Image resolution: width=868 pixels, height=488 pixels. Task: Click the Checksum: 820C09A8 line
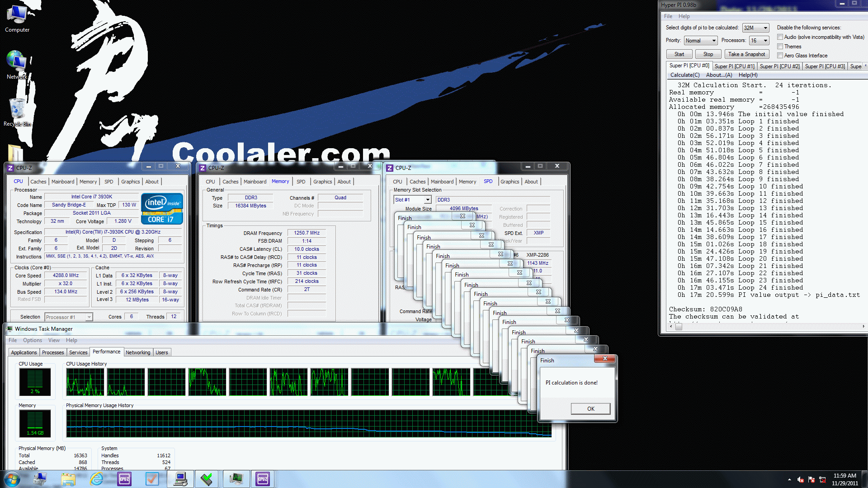click(705, 310)
